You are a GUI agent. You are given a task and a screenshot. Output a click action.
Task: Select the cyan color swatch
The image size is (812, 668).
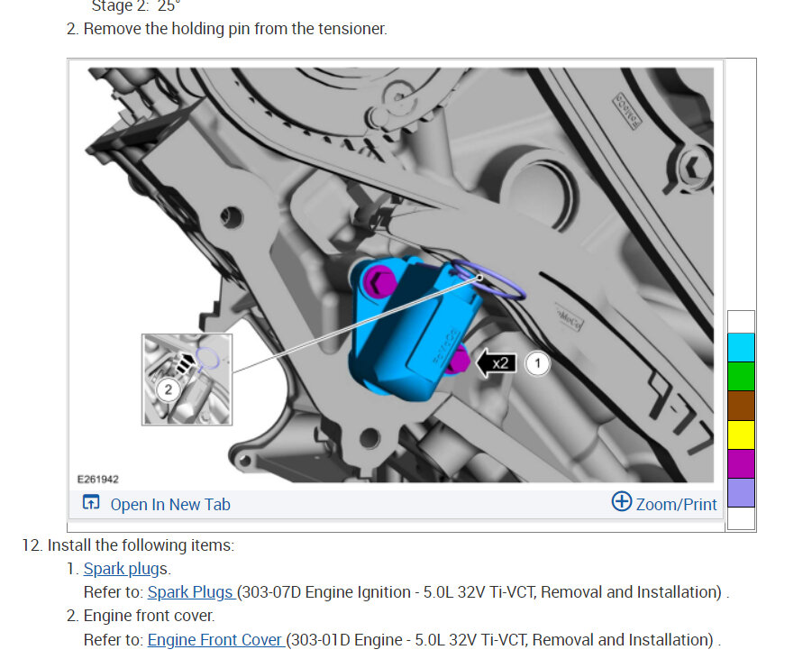pyautogui.click(x=741, y=347)
